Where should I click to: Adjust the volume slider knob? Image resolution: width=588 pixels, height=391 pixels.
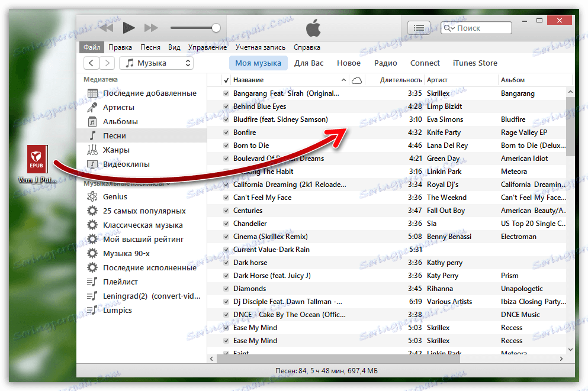[216, 28]
